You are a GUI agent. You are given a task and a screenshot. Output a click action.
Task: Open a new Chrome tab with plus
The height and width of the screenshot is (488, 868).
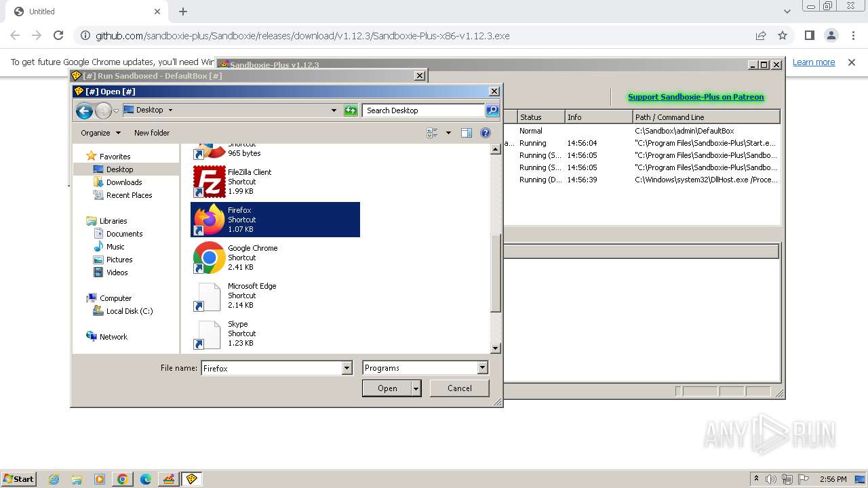click(x=183, y=12)
